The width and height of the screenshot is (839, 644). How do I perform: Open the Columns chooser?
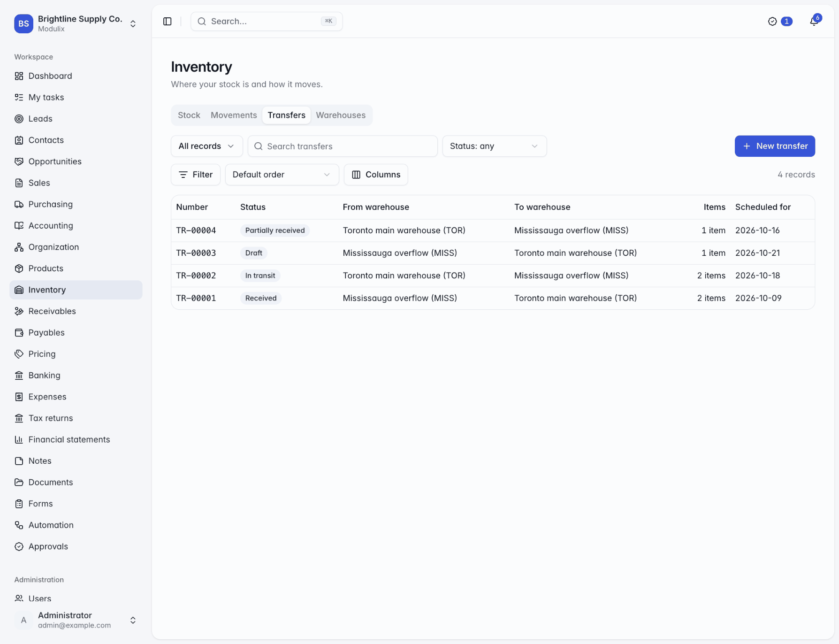376,175
